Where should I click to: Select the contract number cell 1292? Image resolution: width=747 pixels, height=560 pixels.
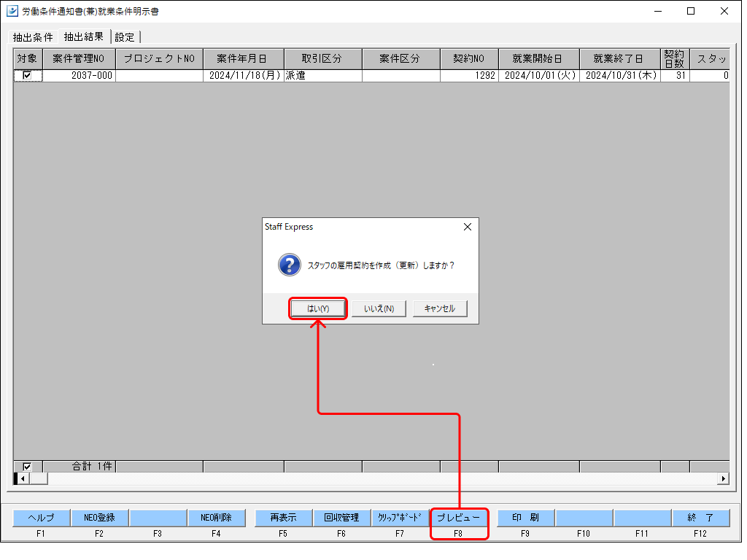point(469,76)
